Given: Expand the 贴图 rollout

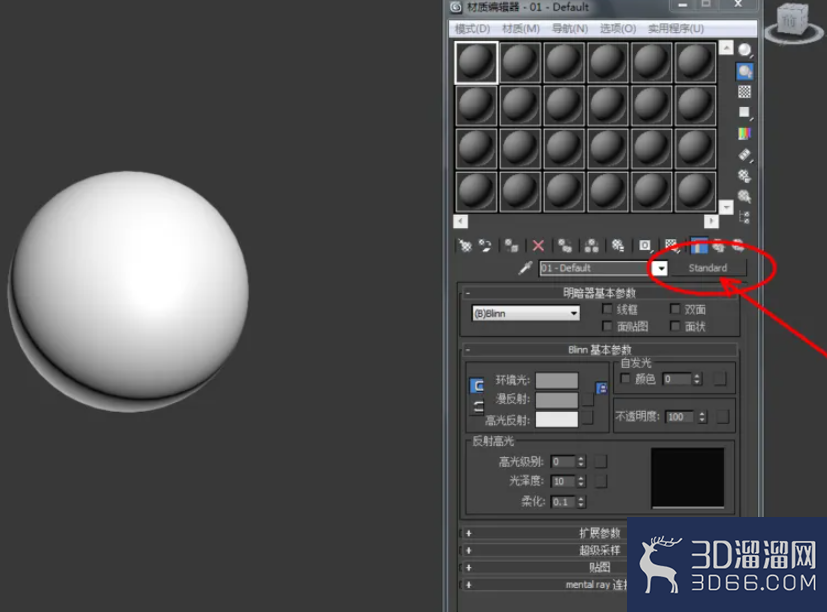Looking at the screenshot, I should click(545, 568).
